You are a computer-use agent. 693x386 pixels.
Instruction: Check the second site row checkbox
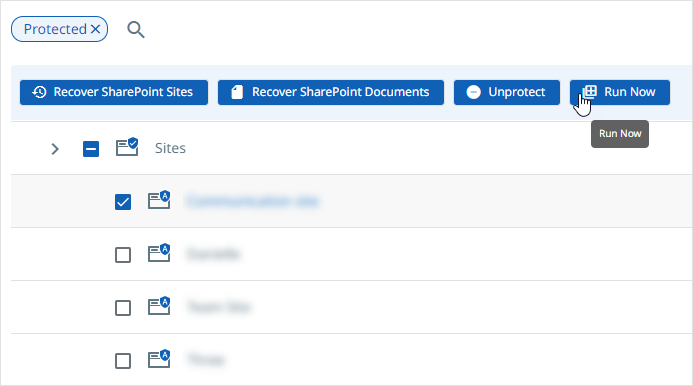point(123,255)
